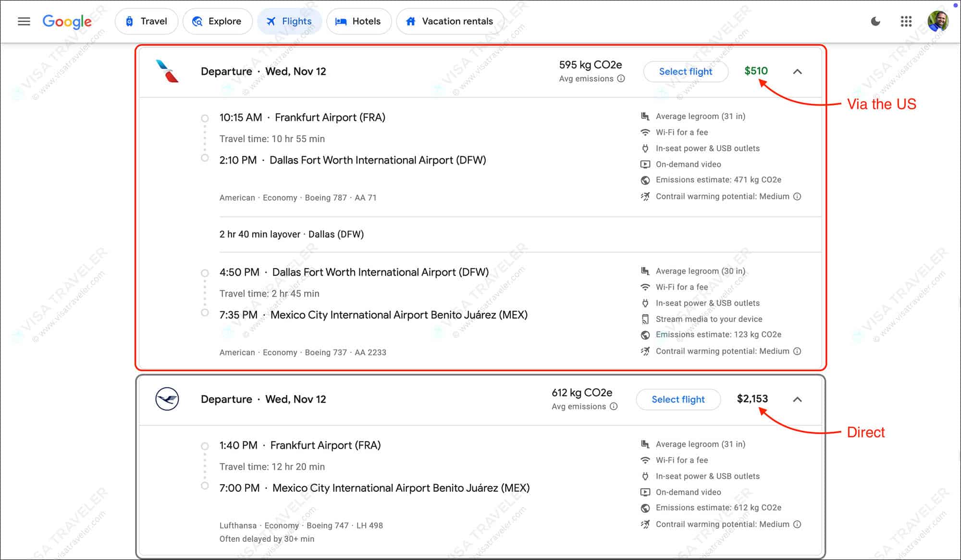Viewport: 961px width, 560px height.
Task: Click the Google logo
Action: tap(67, 21)
